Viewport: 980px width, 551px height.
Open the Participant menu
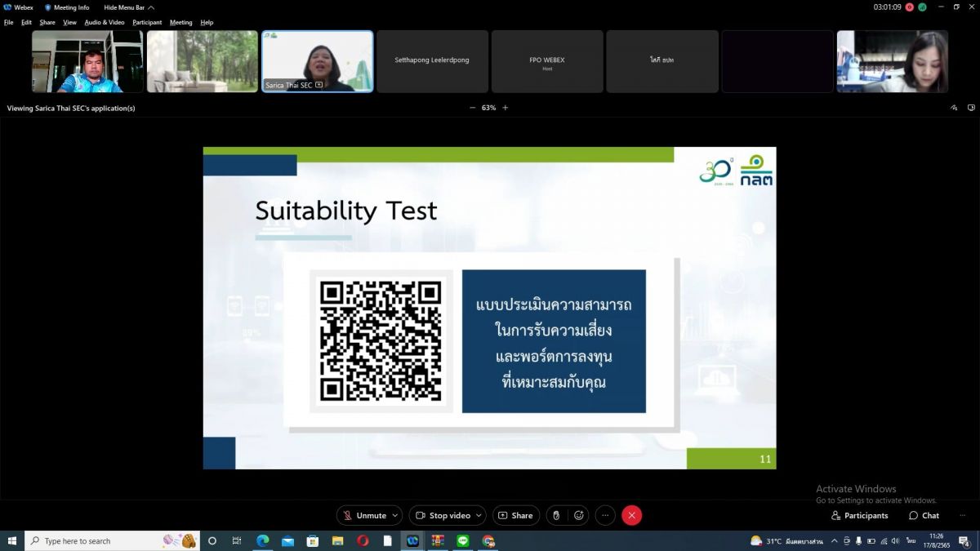tap(147, 22)
